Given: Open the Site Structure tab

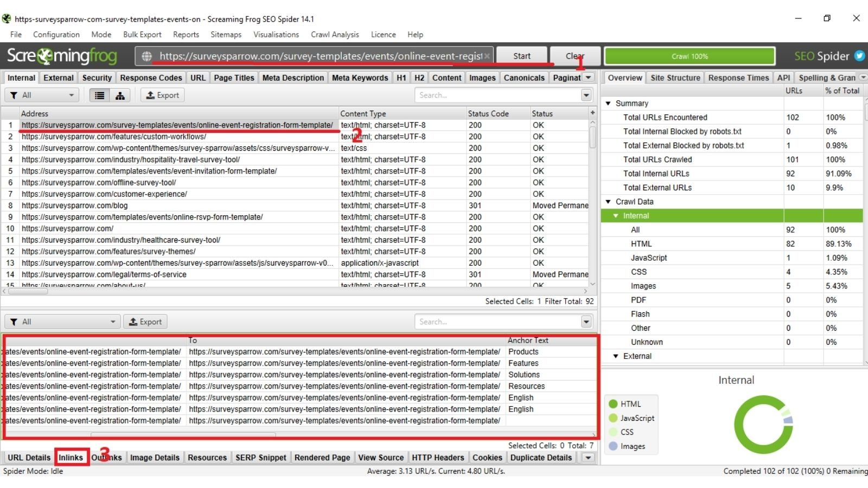Looking at the screenshot, I should [675, 78].
